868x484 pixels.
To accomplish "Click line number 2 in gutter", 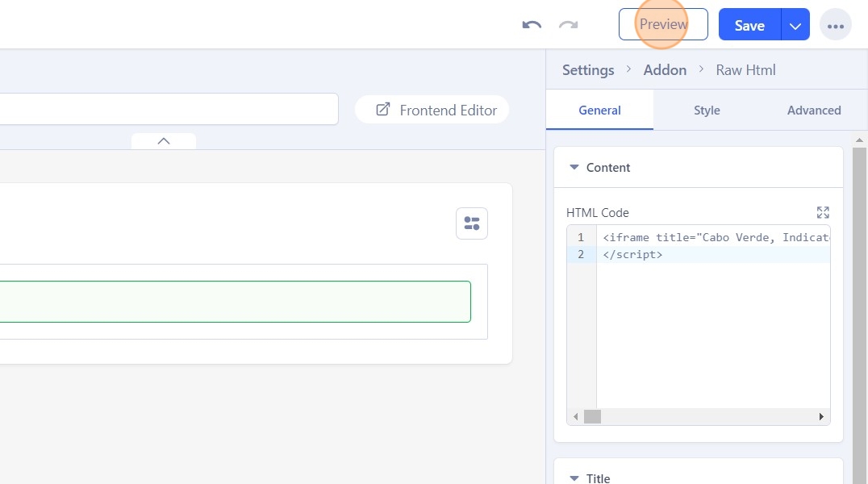I will coord(581,254).
